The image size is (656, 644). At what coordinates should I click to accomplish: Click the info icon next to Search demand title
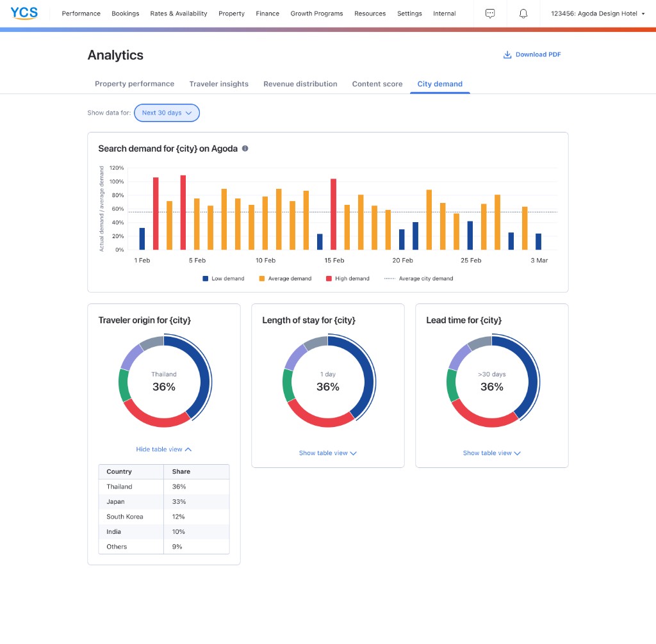point(245,149)
